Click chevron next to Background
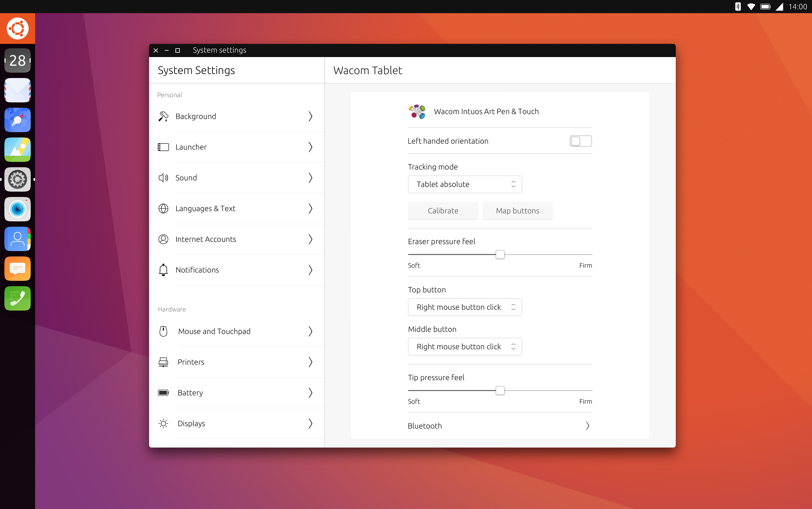Image resolution: width=812 pixels, height=509 pixels. tap(310, 116)
